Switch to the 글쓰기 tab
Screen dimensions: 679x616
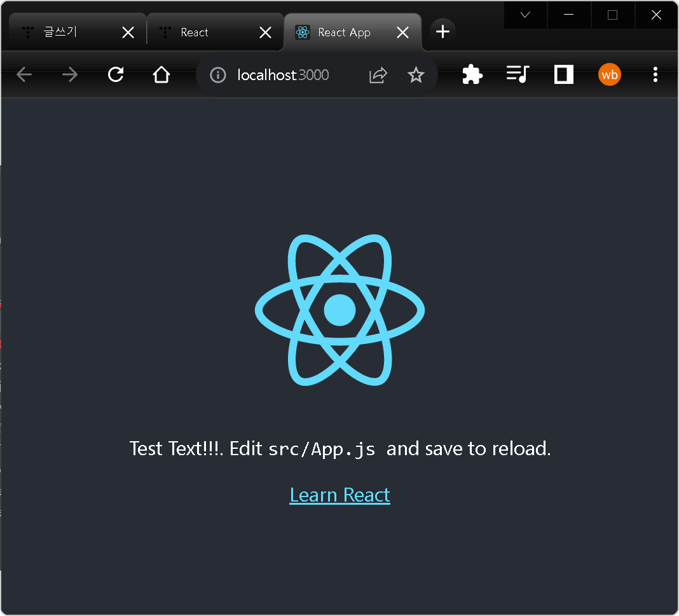pos(78,32)
